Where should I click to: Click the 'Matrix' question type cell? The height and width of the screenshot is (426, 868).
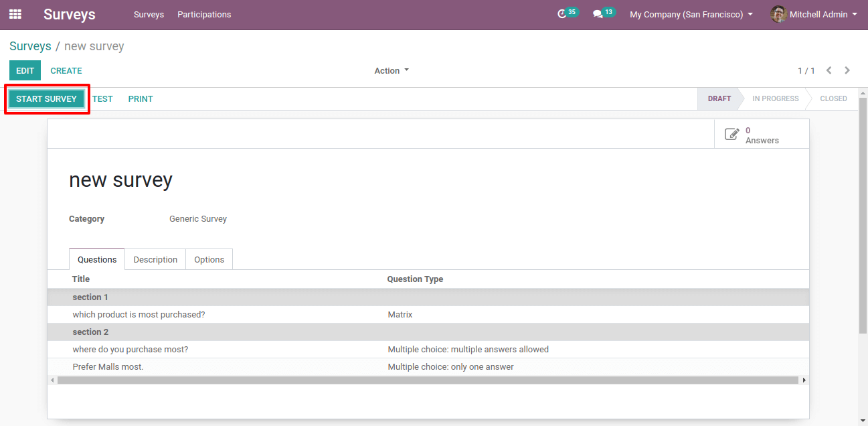(x=400, y=314)
